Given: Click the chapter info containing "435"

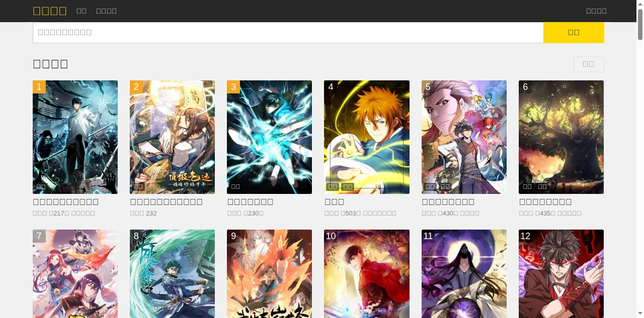Looking at the screenshot, I should [550, 214].
